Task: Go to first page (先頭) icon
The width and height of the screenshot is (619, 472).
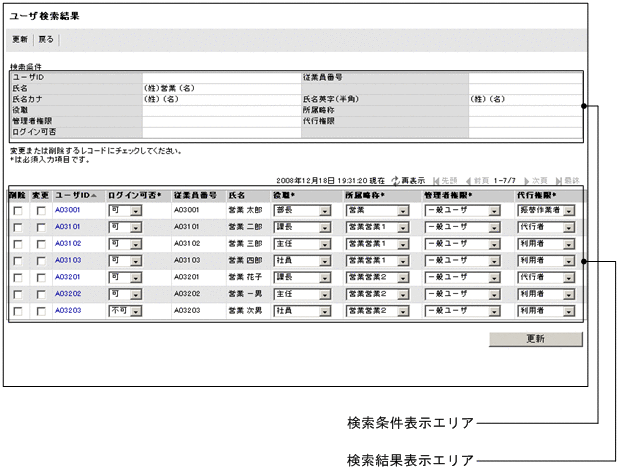Action: click(x=438, y=180)
